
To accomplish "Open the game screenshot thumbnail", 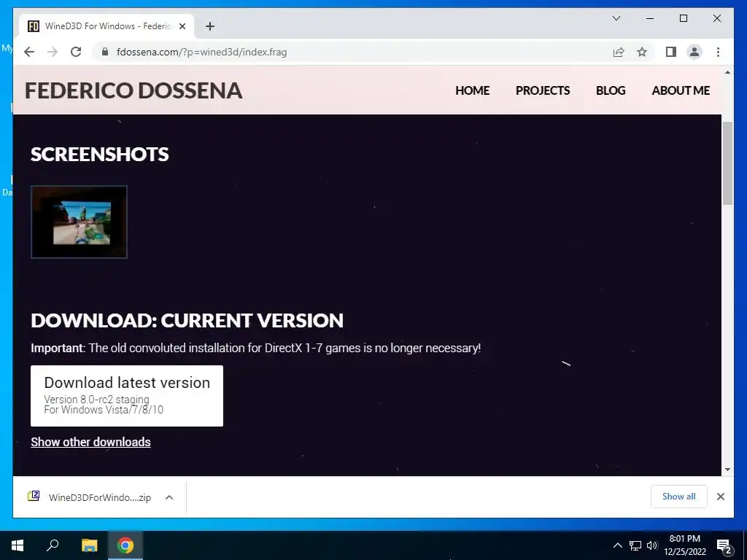I will [x=79, y=222].
